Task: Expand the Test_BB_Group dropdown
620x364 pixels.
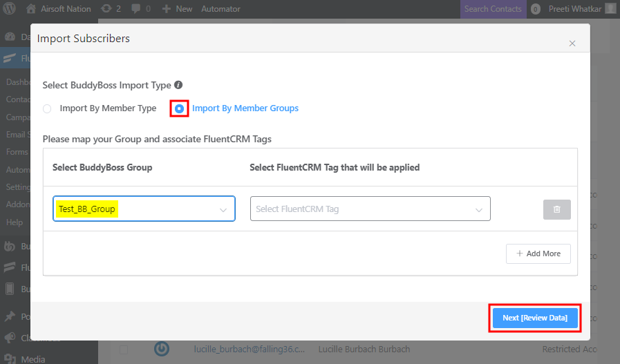Action: 144,209
